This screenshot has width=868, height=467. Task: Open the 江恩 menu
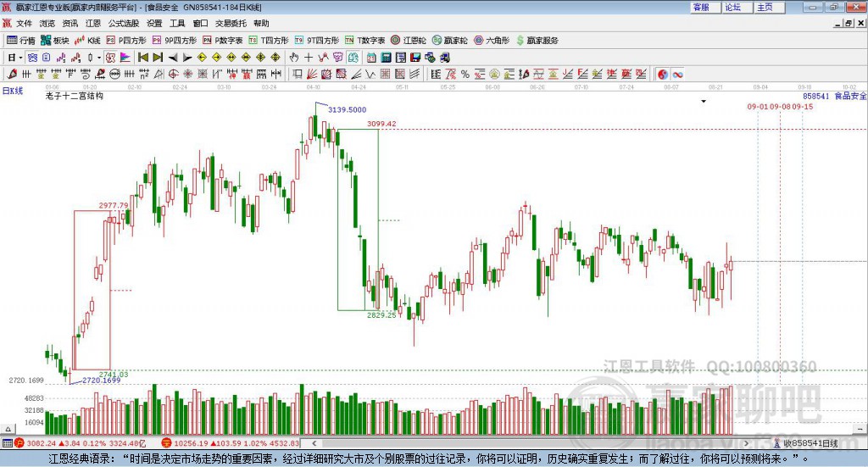point(93,23)
